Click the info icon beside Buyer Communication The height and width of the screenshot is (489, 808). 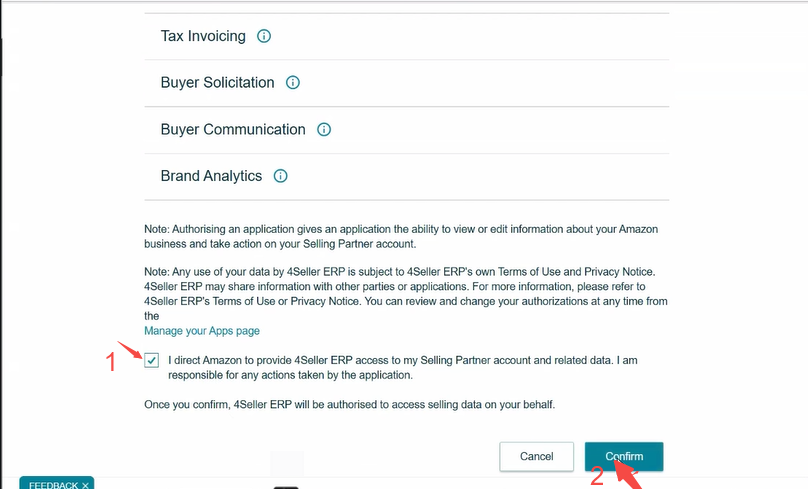[324, 130]
